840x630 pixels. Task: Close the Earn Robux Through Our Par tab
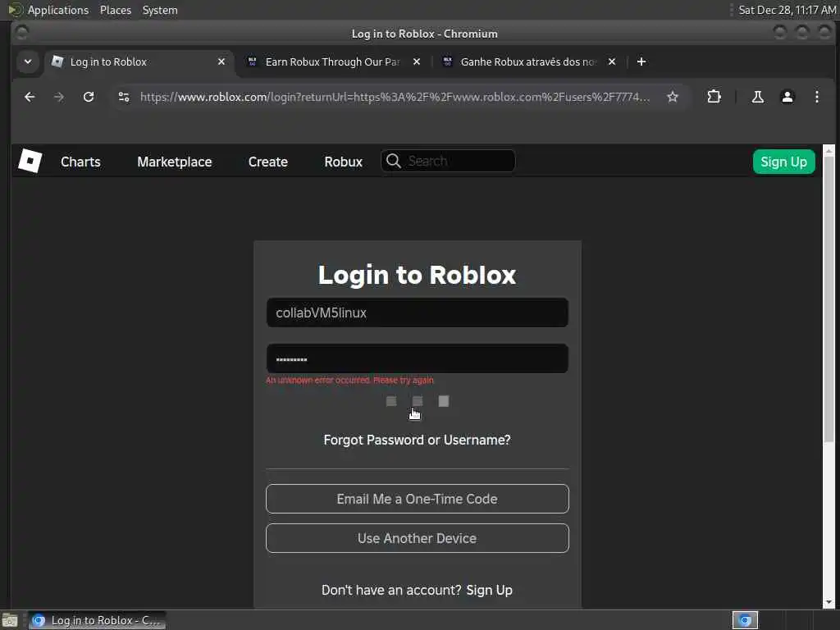417,62
